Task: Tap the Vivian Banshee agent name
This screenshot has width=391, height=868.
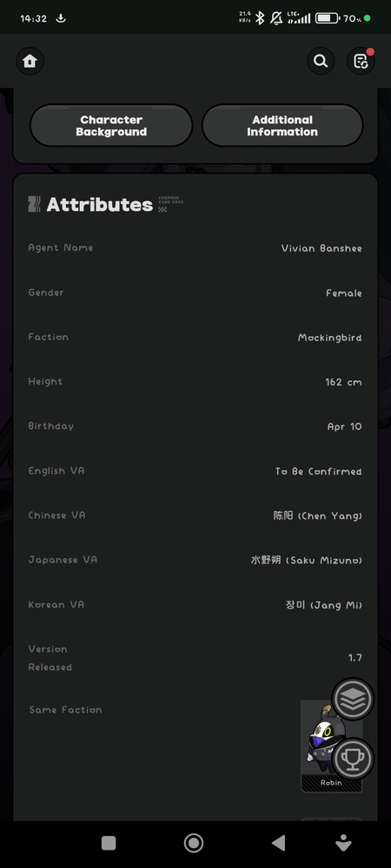Action: [x=321, y=248]
